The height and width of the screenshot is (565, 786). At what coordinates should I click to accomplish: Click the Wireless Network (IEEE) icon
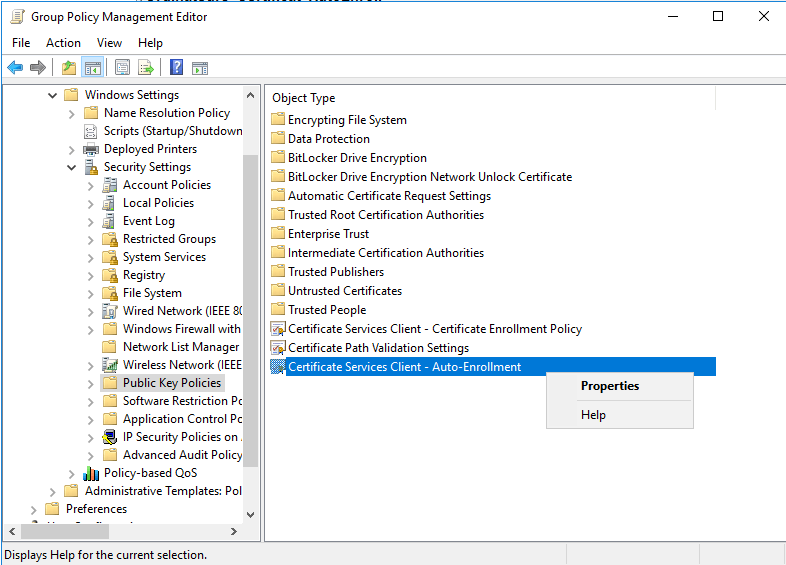109,364
